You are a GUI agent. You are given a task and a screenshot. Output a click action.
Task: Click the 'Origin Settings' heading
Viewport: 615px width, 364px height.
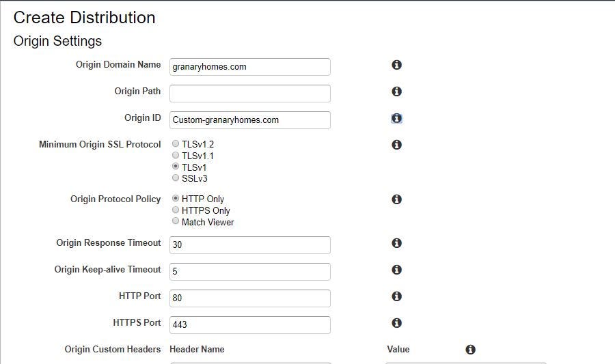pos(57,41)
